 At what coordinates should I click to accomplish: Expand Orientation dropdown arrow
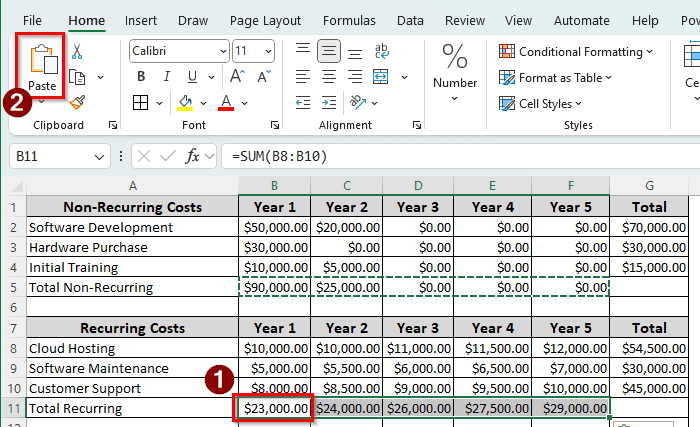[x=375, y=104]
